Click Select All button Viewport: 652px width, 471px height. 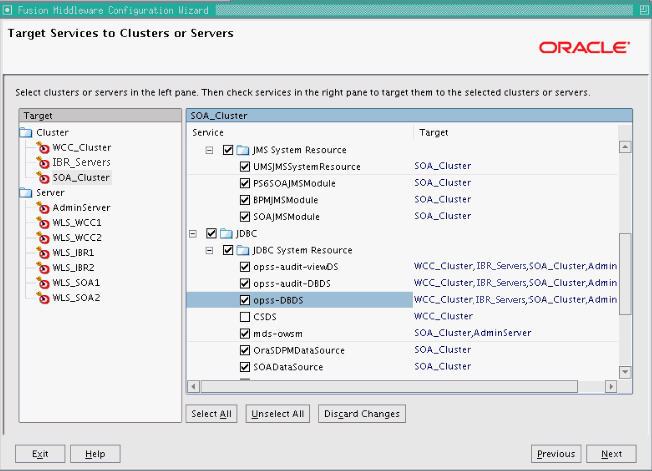click(x=211, y=414)
